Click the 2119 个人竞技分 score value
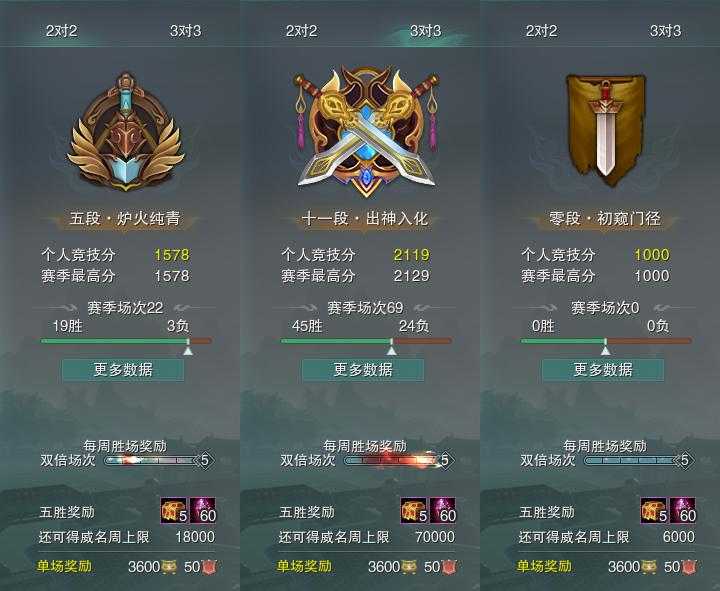Viewport: 720px width, 591px height. (411, 255)
